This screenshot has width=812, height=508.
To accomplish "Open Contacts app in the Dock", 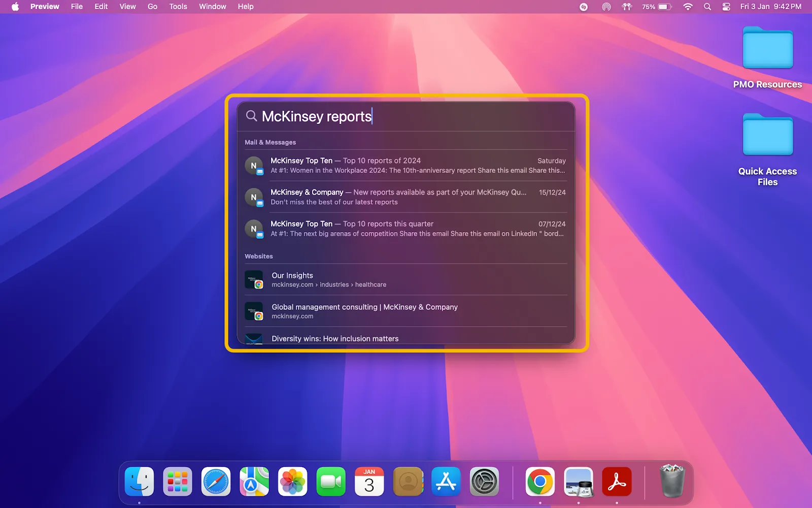I will pyautogui.click(x=408, y=481).
